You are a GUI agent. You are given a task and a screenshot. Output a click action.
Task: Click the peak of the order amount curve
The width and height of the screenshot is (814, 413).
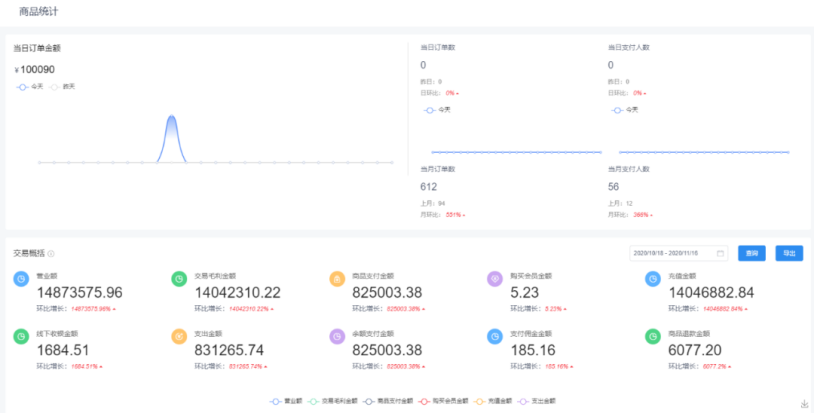171,117
